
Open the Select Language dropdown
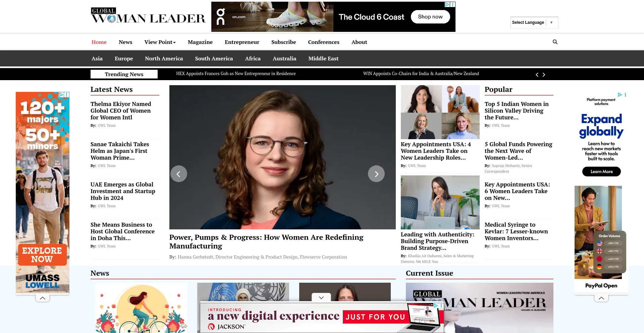pos(534,22)
